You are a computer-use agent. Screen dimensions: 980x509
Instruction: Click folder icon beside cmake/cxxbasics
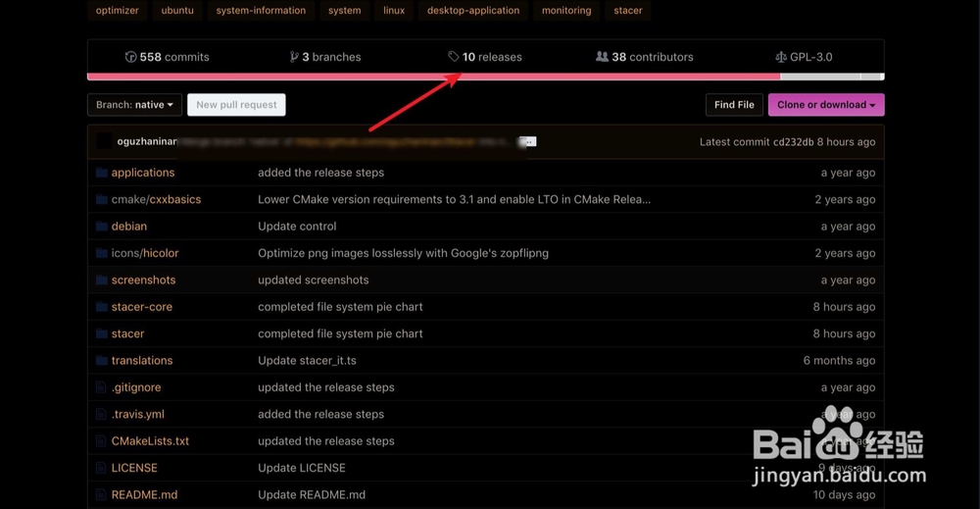point(101,199)
